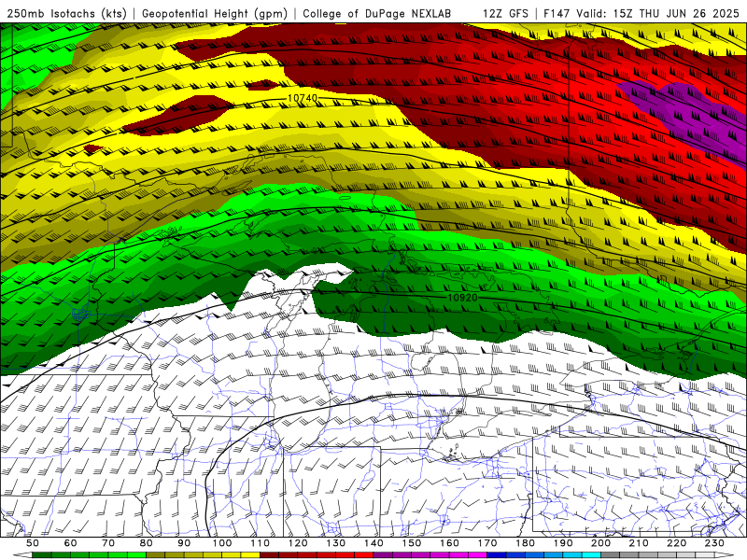The image size is (747, 560).
Task: Click the '110' color scale label
Action: pyautogui.click(x=260, y=543)
